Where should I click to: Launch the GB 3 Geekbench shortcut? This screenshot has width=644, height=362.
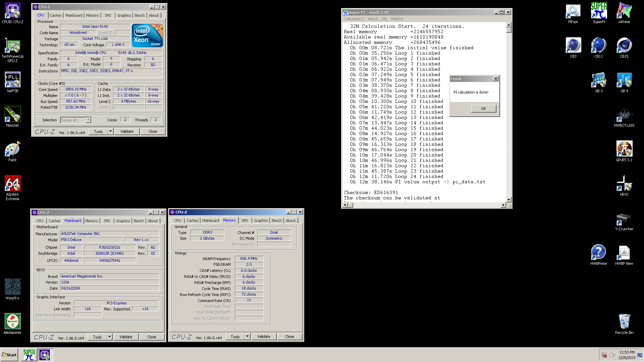(599, 82)
